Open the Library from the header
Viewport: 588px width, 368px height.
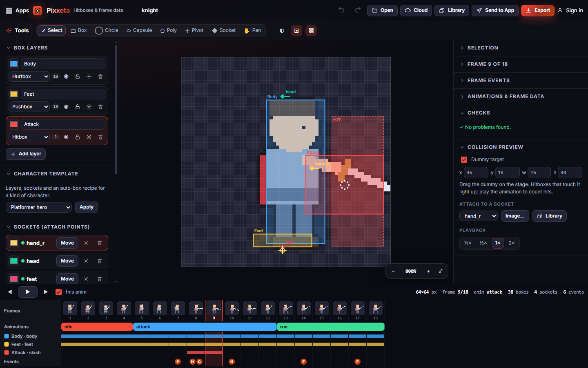[452, 10]
